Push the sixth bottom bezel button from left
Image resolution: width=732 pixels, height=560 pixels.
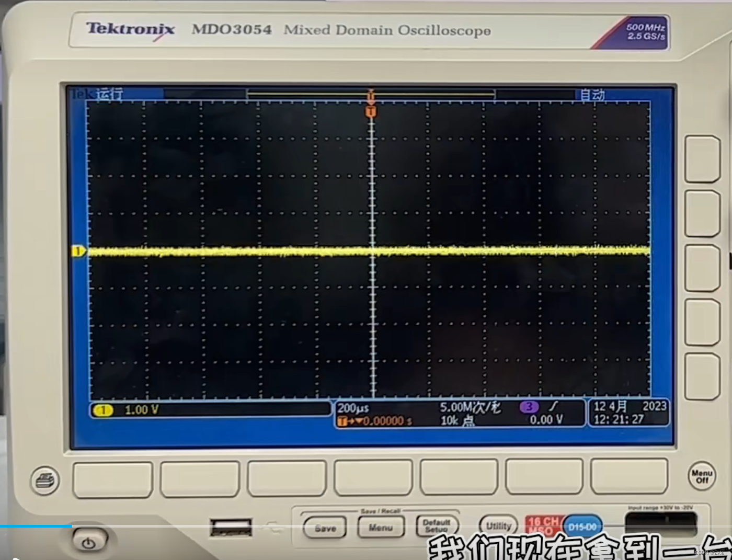coord(544,476)
